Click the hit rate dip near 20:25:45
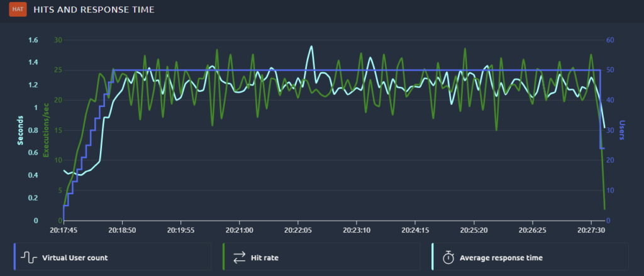Screen dimensions: 644x276 click(497, 130)
